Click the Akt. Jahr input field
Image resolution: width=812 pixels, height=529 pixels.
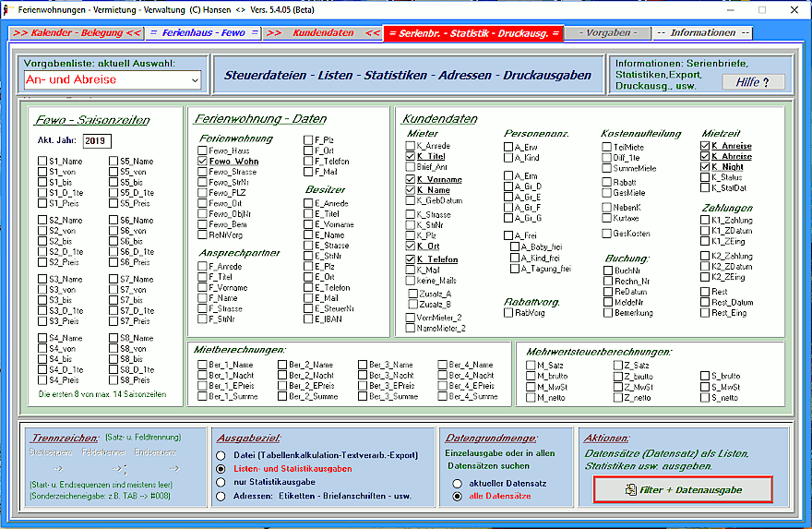(x=95, y=141)
